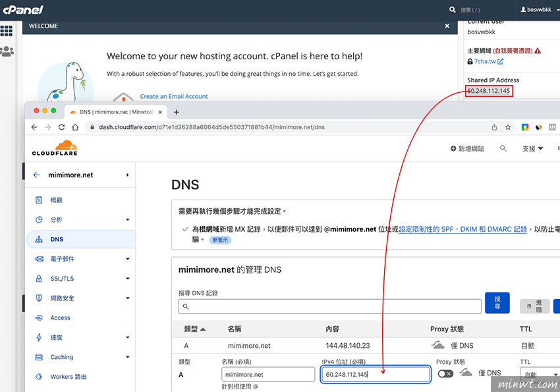The width and height of the screenshot is (560, 392).
Task: Click the browser home button
Action: coord(75,127)
